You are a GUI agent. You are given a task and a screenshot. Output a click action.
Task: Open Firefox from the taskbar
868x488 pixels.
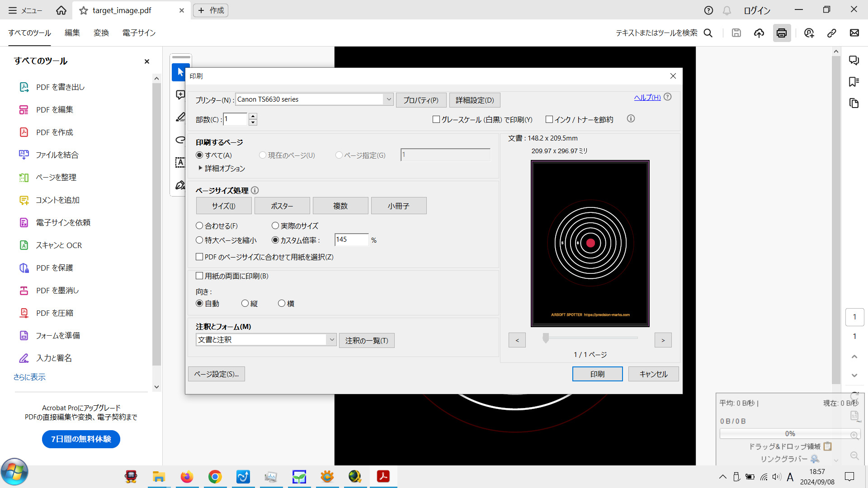tap(187, 477)
